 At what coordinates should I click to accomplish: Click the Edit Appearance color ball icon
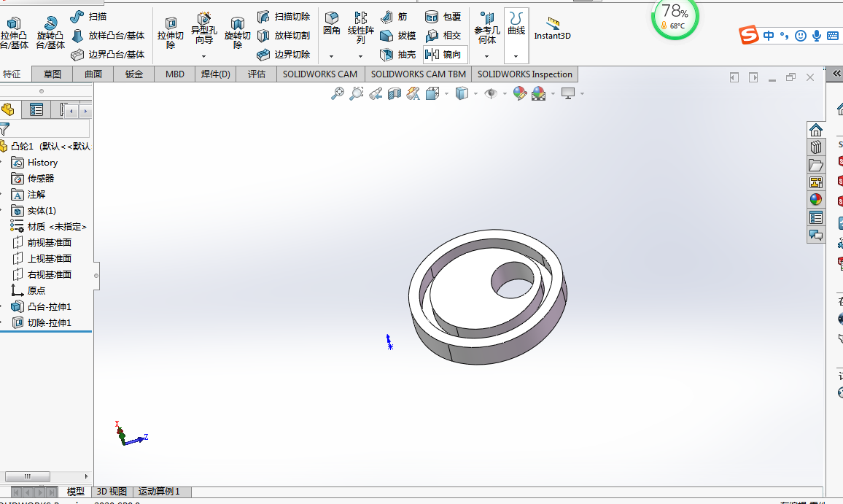point(519,93)
